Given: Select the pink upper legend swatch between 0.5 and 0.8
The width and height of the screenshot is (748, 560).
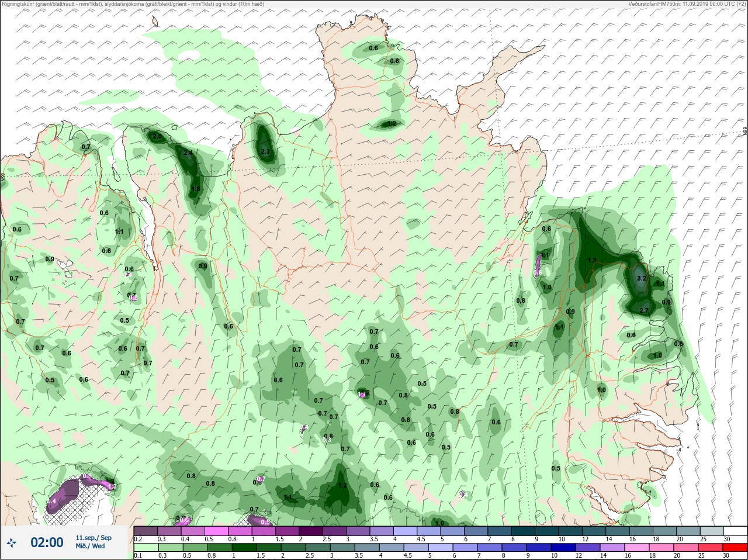Looking at the screenshot, I should [x=217, y=531].
